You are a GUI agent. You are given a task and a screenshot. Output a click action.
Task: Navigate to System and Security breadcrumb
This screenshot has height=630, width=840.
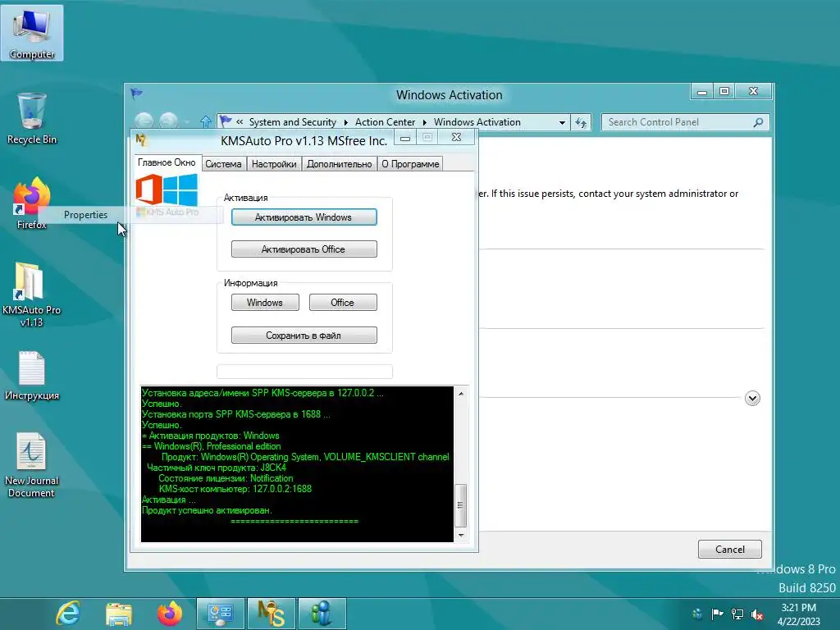(293, 123)
